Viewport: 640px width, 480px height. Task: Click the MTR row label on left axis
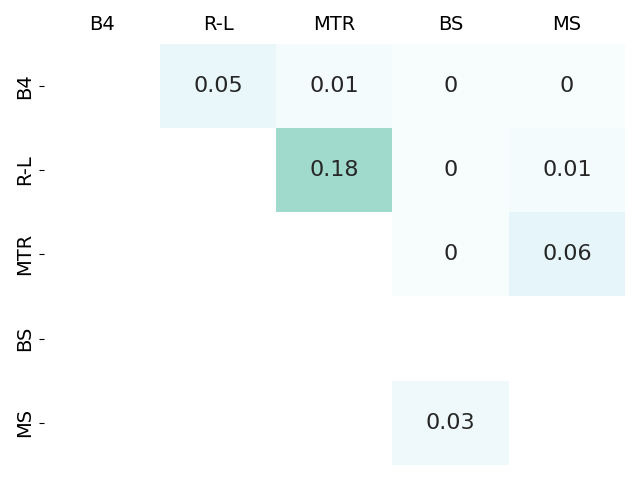click(25, 254)
